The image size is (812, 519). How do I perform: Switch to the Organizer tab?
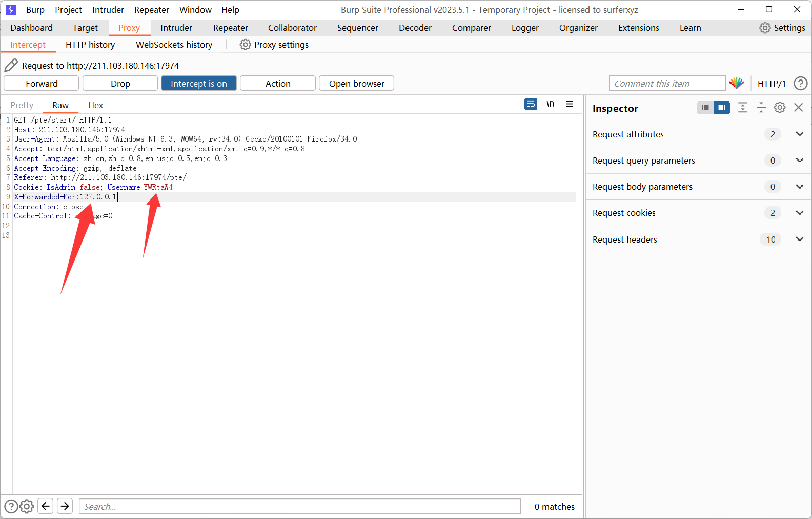click(578, 28)
